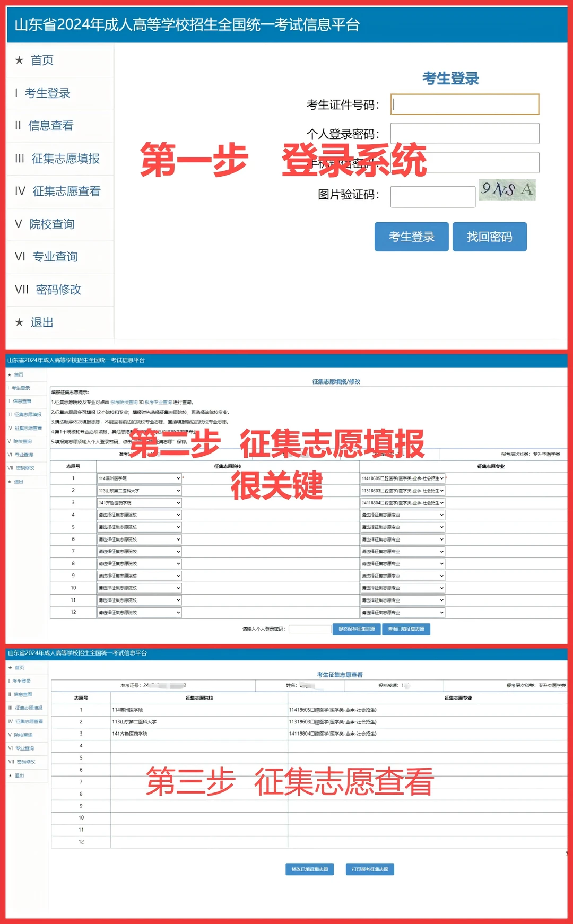Refresh the 9NSA captcha image
Screen dimensions: 573x924
click(x=507, y=189)
